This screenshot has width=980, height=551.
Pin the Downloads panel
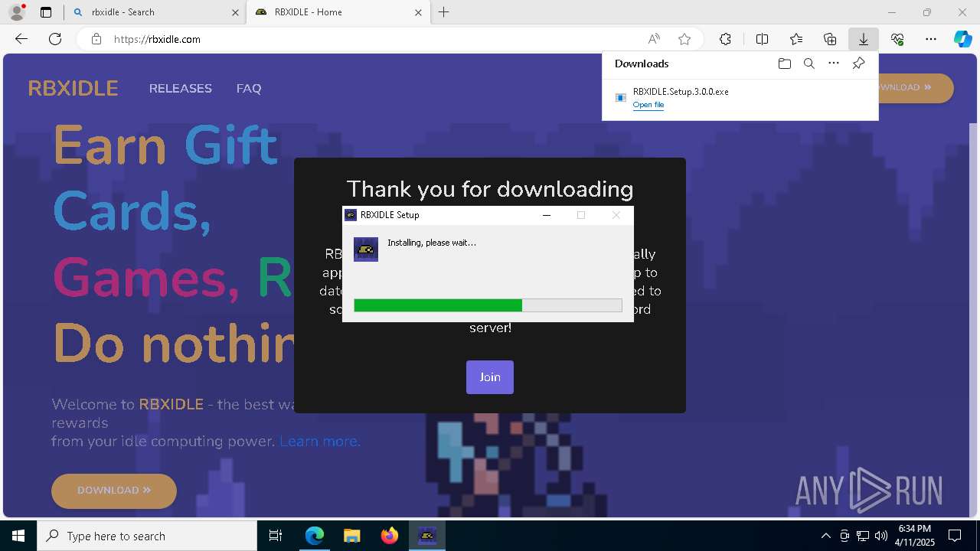(x=859, y=64)
